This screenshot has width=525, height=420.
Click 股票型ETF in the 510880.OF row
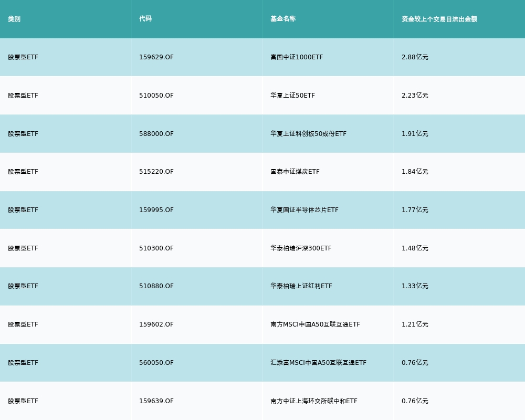coord(23,286)
